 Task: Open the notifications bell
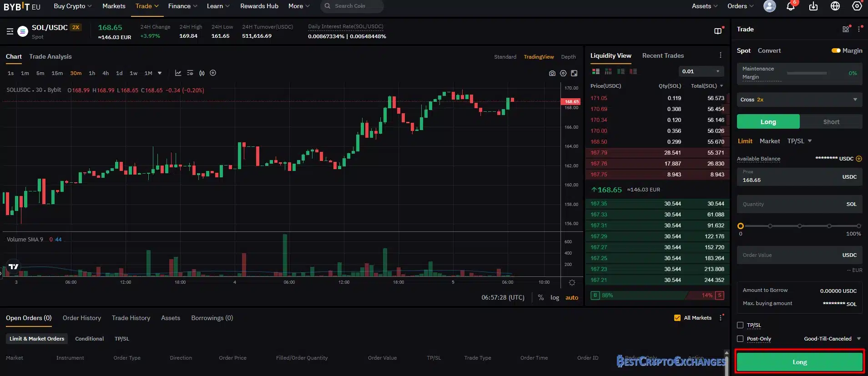791,6
